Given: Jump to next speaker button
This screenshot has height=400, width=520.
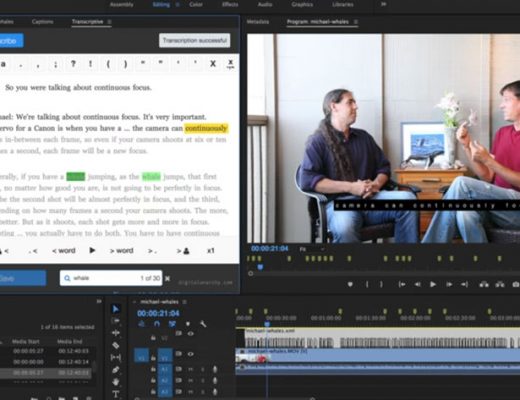Looking at the screenshot, I should pyautogui.click(x=183, y=251).
